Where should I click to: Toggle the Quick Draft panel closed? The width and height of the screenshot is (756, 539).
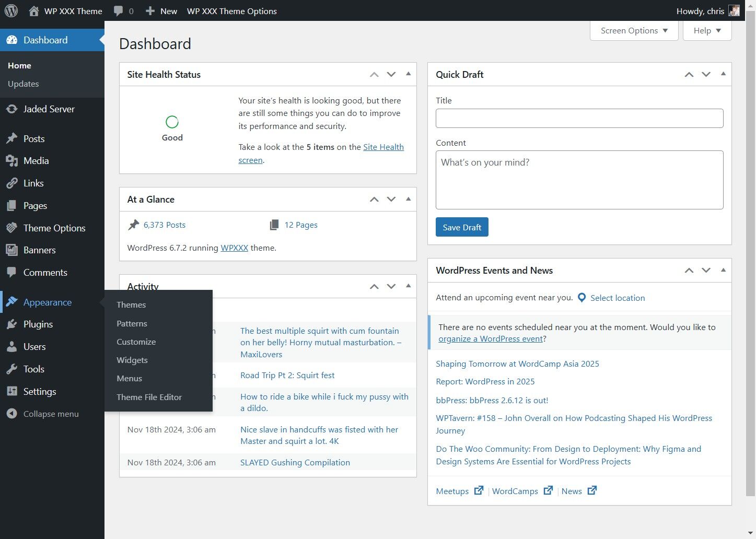click(723, 74)
